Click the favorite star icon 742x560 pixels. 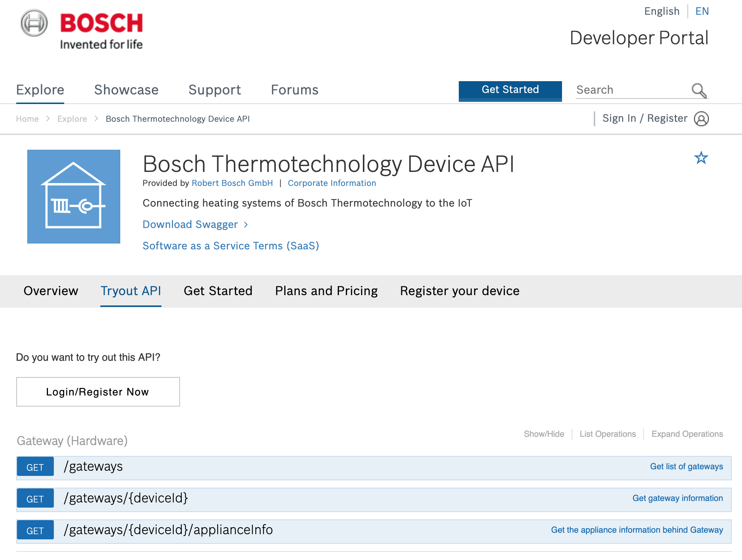[701, 158]
